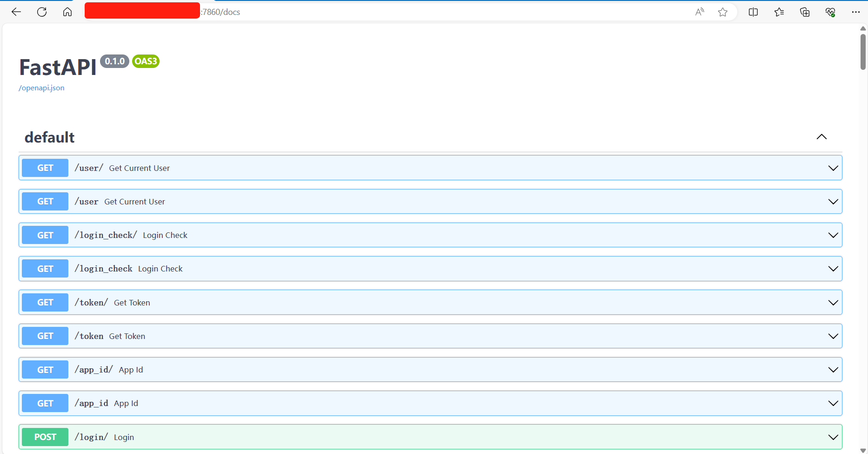The width and height of the screenshot is (868, 454).
Task: Expand the GET /token/ endpoint chevron
Action: 833,303
